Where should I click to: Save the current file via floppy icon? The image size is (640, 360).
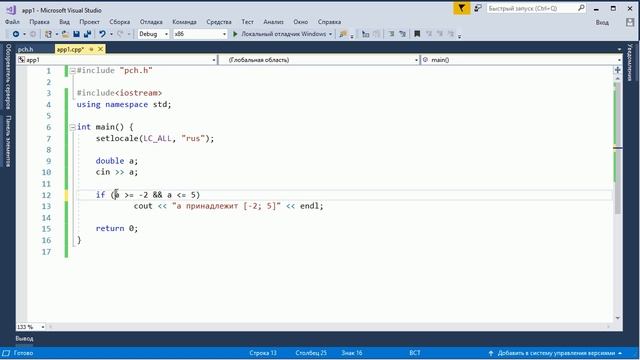coord(76,34)
